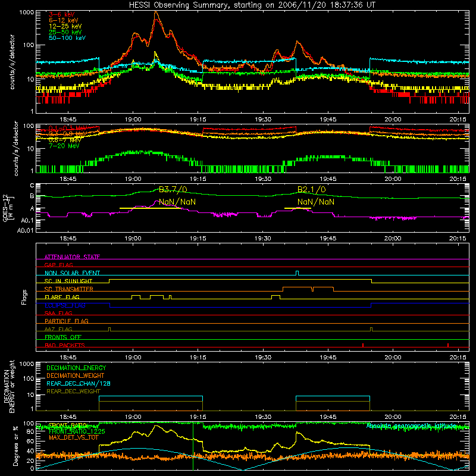The image size is (476, 476).
Task: Select the 25-50 keV legend label
Action: 65,32
